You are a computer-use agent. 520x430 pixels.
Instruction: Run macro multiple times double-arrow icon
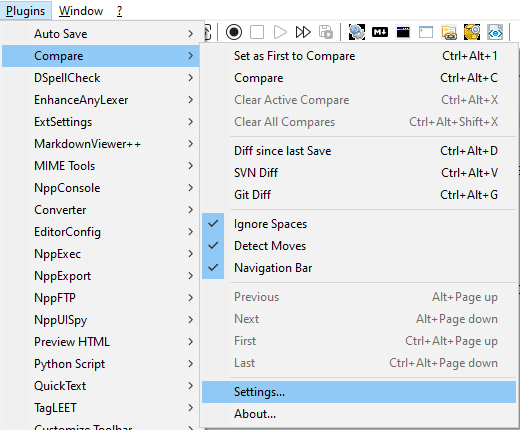tap(303, 32)
